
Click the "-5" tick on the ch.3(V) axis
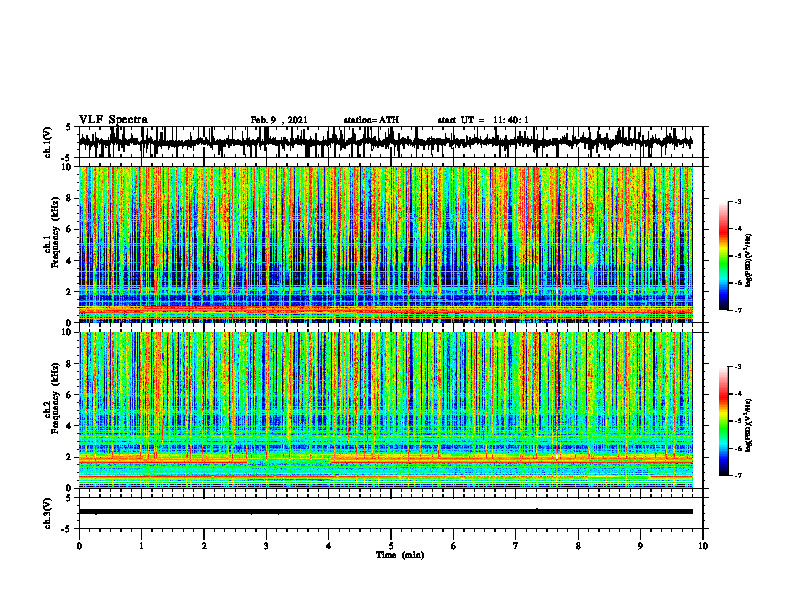tap(67, 529)
